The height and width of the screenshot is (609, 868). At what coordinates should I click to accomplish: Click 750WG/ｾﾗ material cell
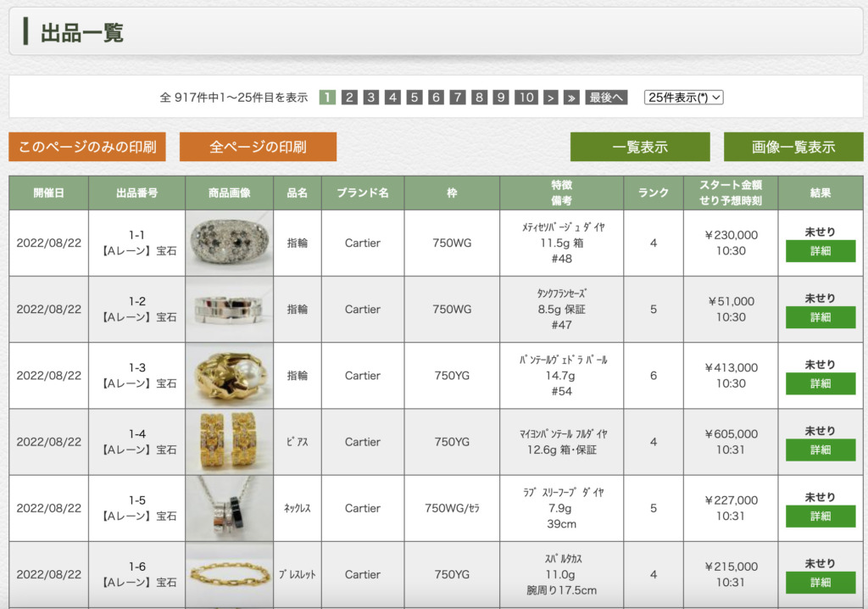(x=452, y=508)
